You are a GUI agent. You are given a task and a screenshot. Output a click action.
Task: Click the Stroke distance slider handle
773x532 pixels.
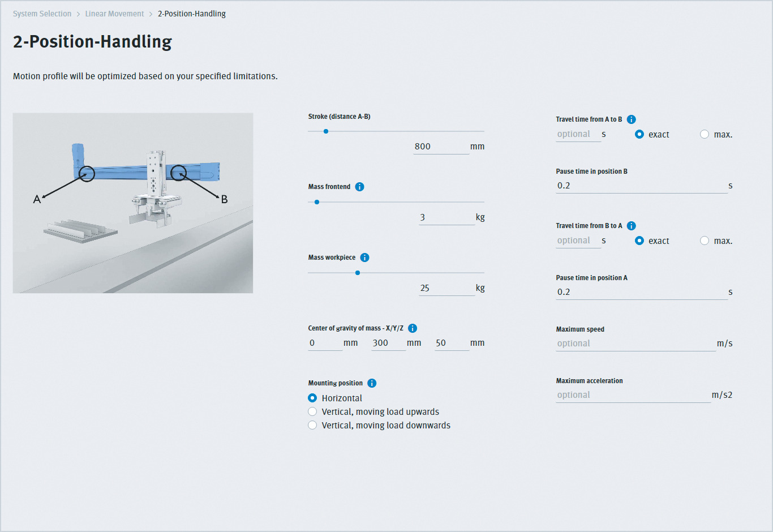[326, 131]
